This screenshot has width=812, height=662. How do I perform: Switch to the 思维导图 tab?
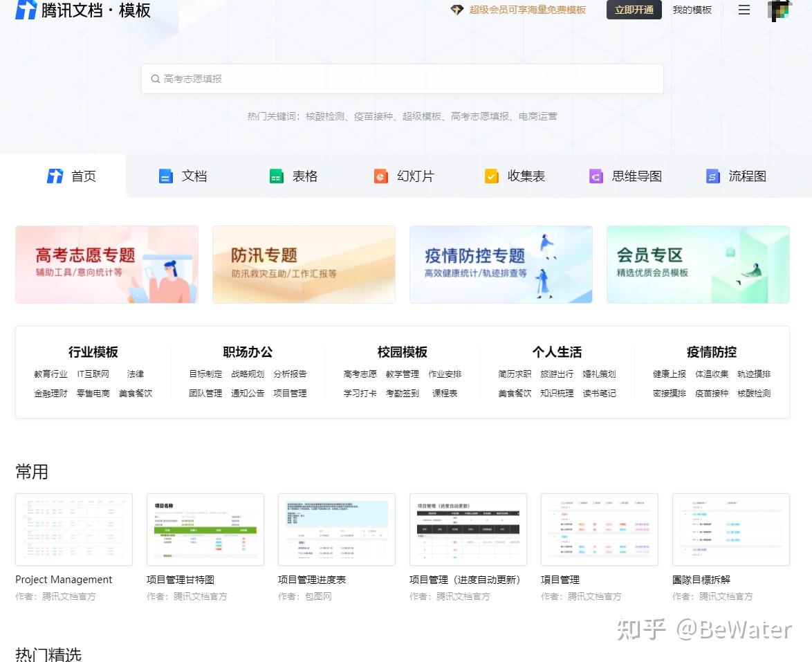point(625,176)
